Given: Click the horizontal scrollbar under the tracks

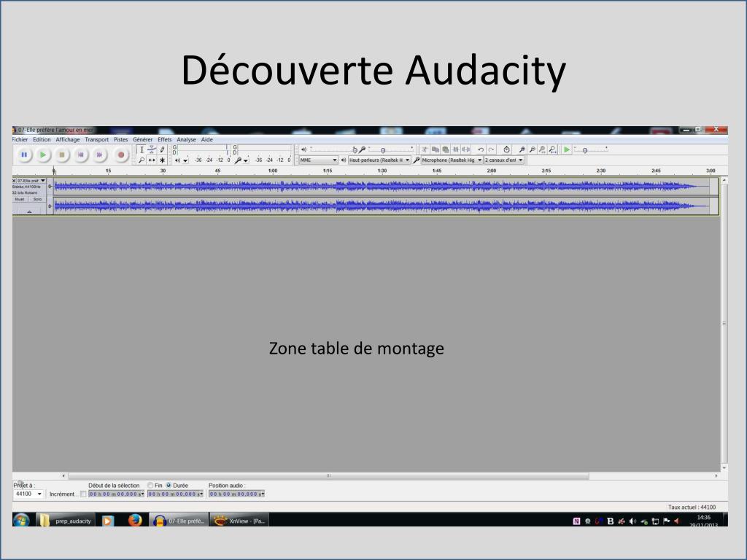Looking at the screenshot, I should [x=329, y=475].
